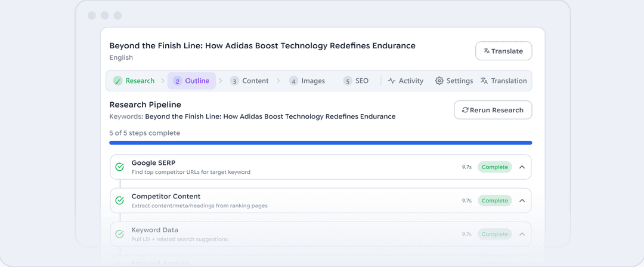This screenshot has width=644, height=267.
Task: Click Competitor Content green check icon
Action: pyautogui.click(x=119, y=200)
